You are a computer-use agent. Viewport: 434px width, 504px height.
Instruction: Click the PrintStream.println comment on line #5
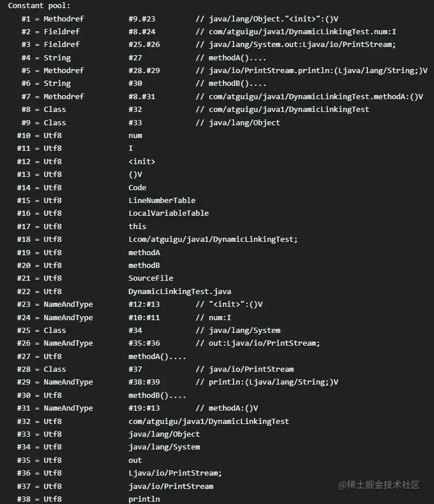pyautogui.click(x=318, y=70)
